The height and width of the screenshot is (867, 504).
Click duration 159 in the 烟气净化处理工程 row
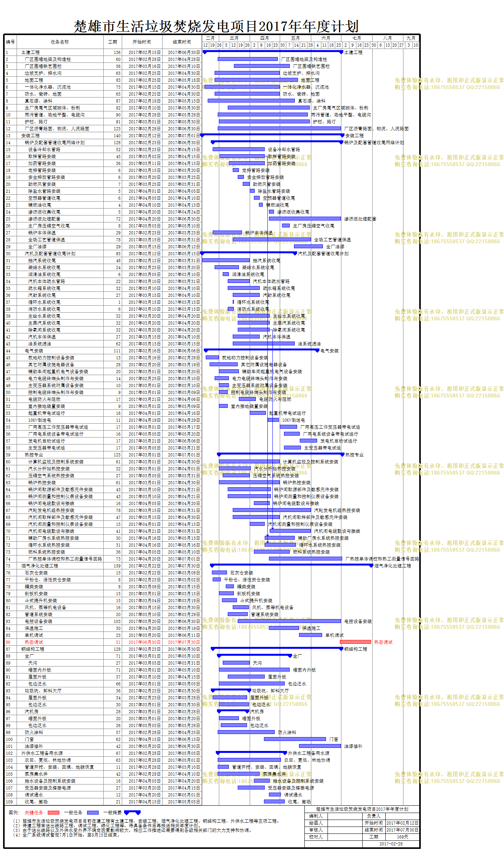[x=117, y=566]
